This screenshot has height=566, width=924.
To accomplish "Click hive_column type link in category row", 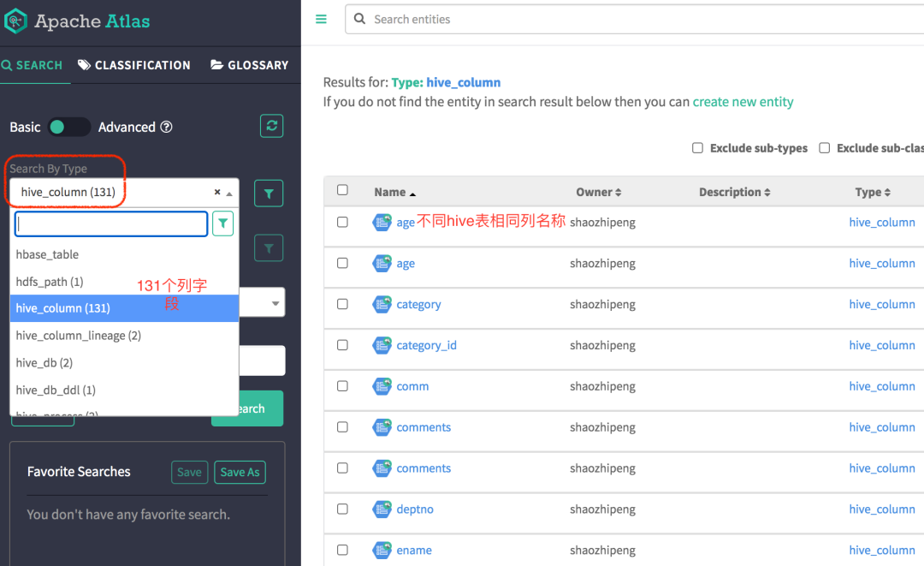I will tap(881, 304).
